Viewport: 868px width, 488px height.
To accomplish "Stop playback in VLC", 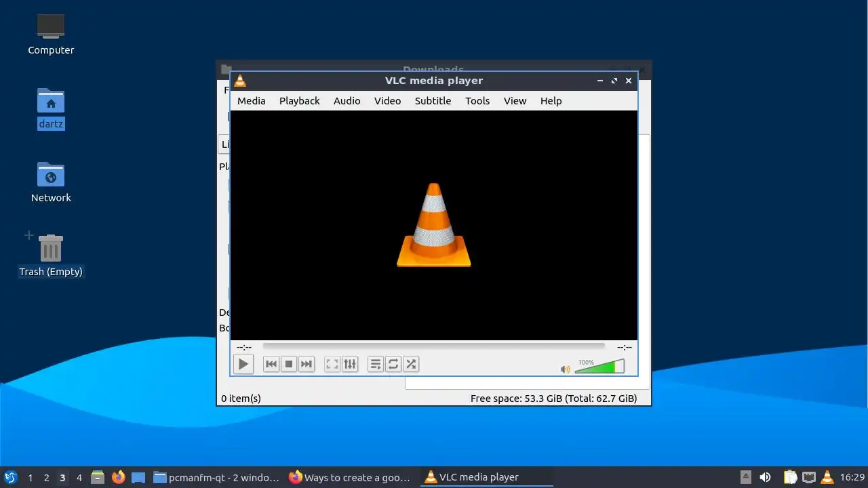I will pyautogui.click(x=289, y=364).
